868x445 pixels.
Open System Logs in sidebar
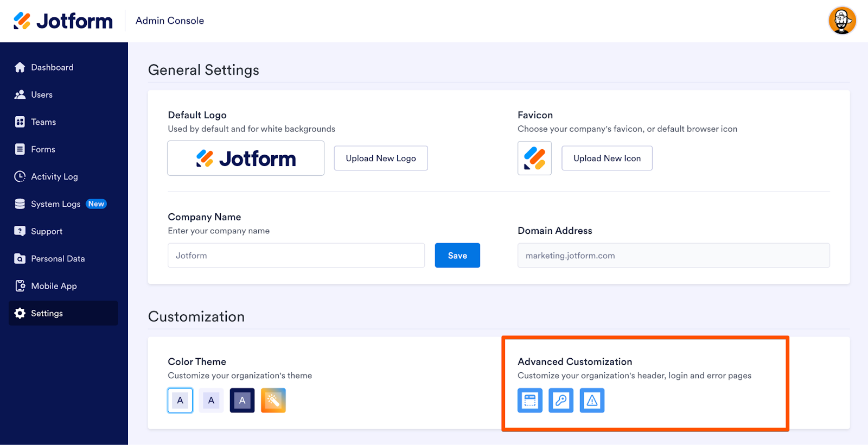coord(55,204)
